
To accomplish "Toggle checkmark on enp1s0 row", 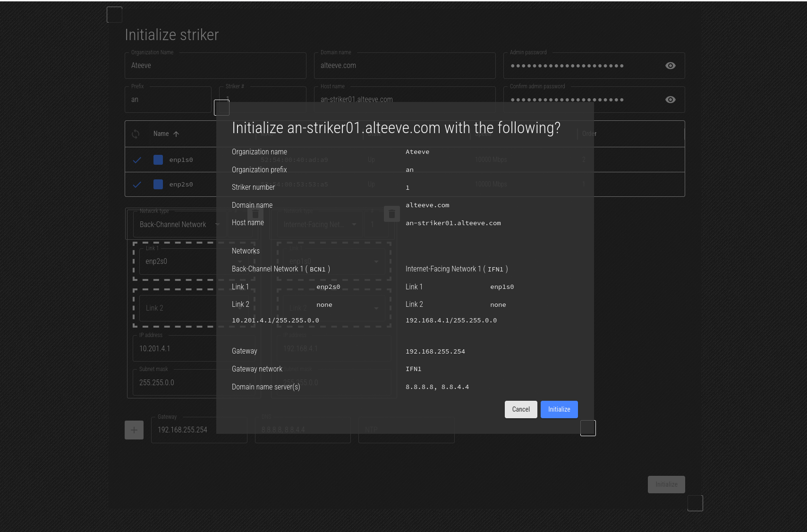I will point(137,160).
